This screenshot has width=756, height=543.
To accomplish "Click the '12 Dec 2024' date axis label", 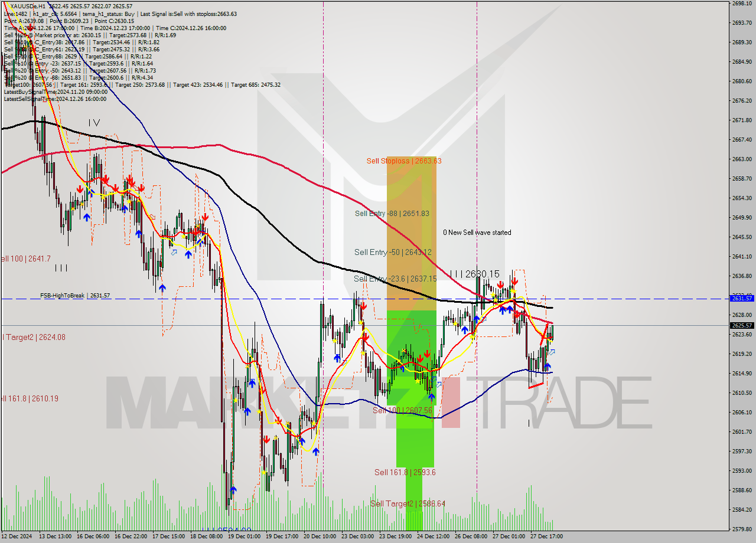I will point(17,537).
